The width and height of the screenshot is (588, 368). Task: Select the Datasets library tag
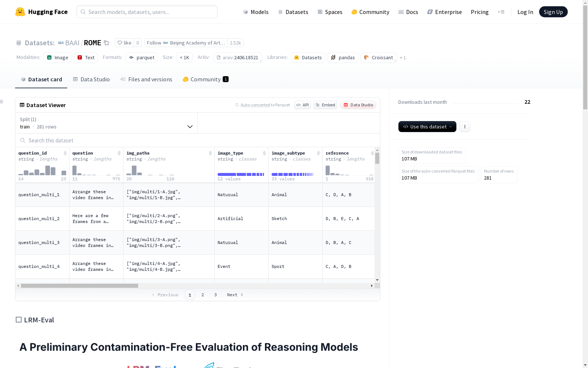pos(308,57)
